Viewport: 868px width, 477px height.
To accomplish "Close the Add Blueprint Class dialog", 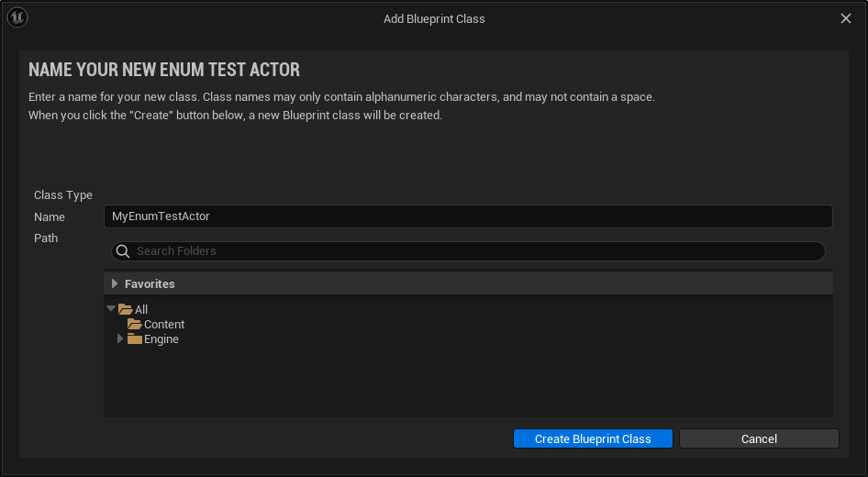I will (x=846, y=18).
